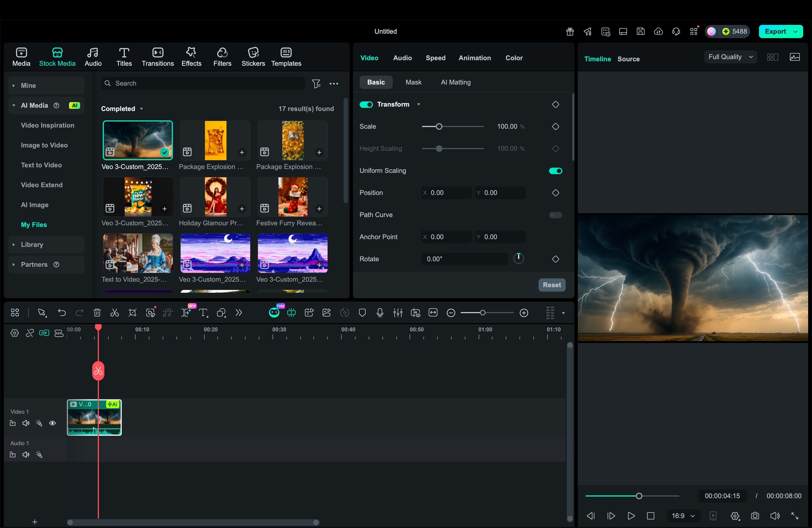Click the Undo arrow icon
This screenshot has width=812, height=528.
pyautogui.click(x=62, y=313)
